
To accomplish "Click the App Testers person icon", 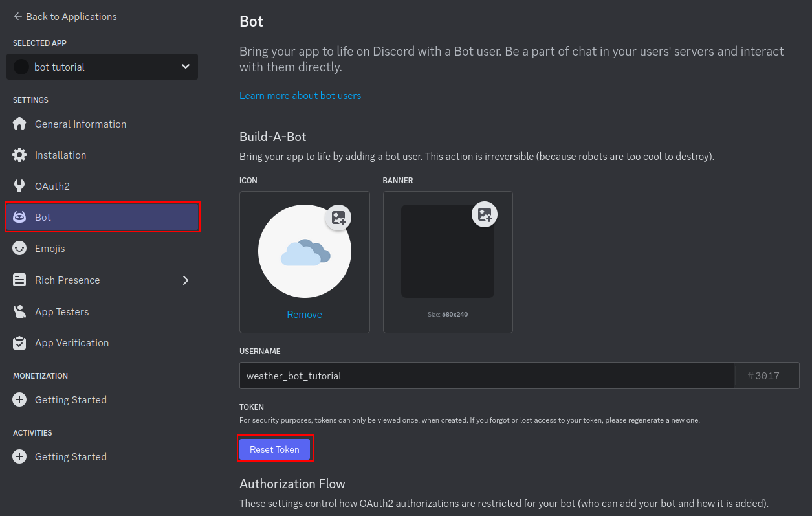I will point(19,311).
